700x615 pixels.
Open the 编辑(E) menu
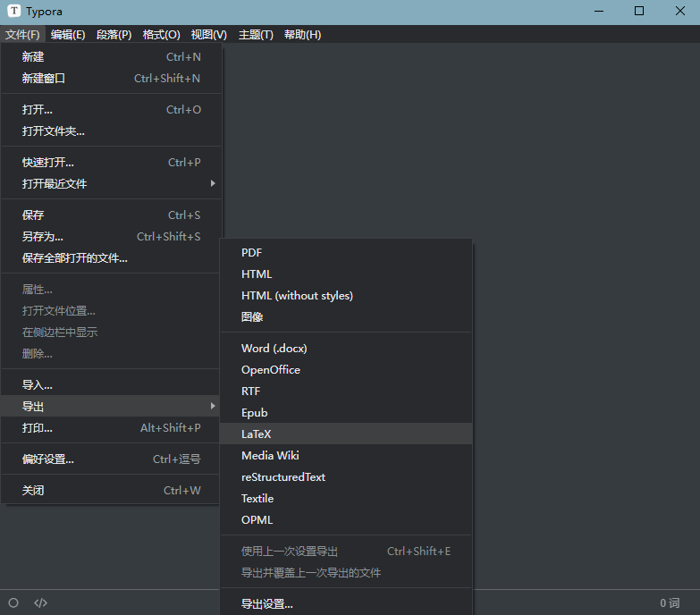[x=68, y=34]
